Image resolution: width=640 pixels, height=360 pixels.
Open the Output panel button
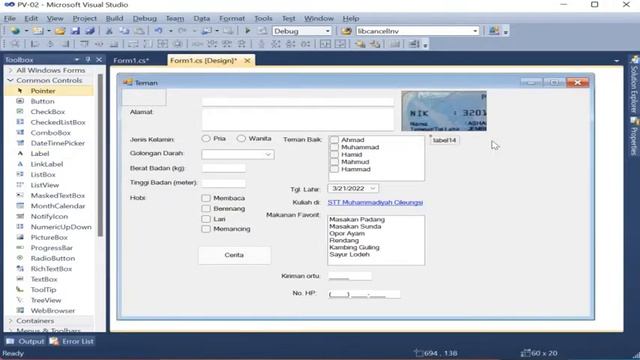(25, 341)
